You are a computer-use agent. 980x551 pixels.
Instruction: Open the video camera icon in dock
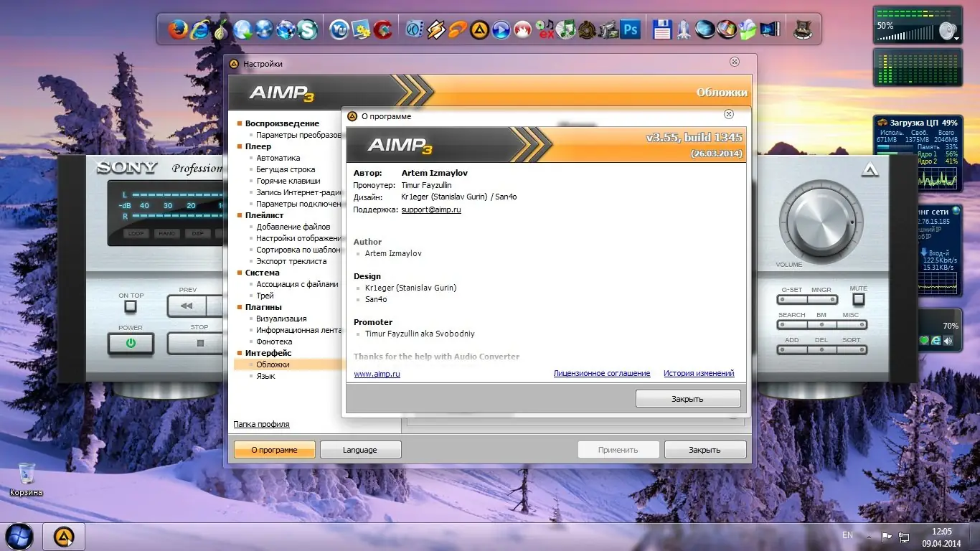click(x=608, y=29)
